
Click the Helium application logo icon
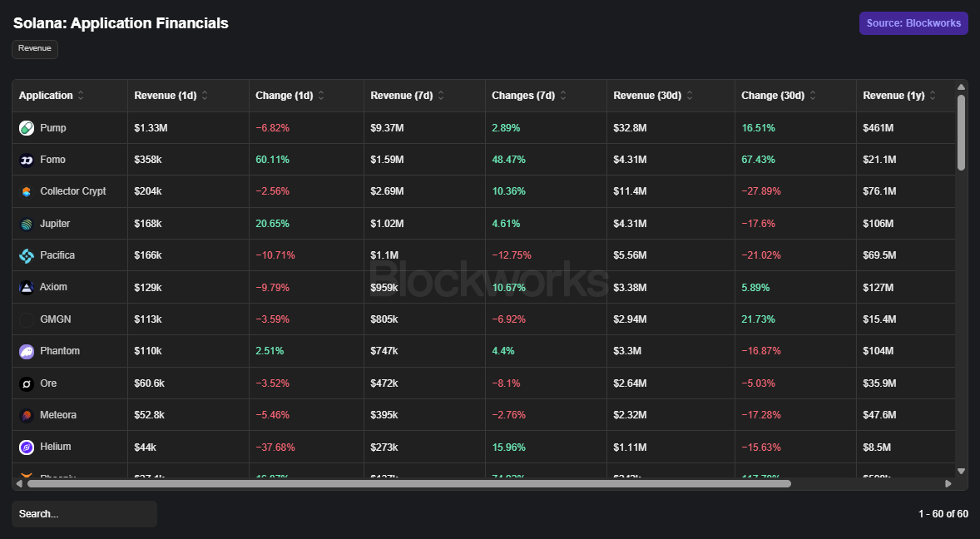point(27,448)
